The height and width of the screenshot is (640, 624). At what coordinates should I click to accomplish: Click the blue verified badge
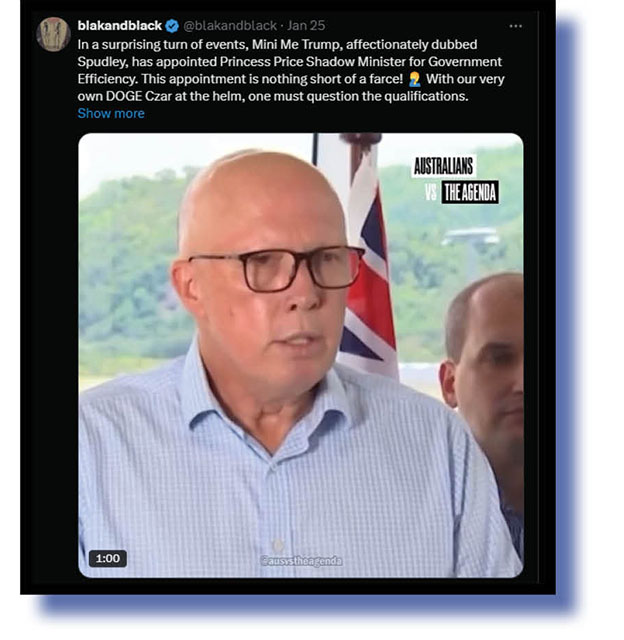pyautogui.click(x=173, y=26)
